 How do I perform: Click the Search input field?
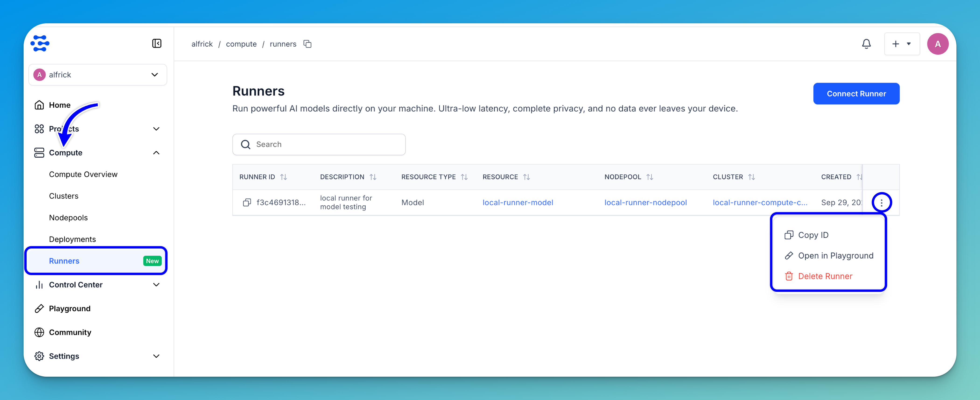click(x=319, y=145)
